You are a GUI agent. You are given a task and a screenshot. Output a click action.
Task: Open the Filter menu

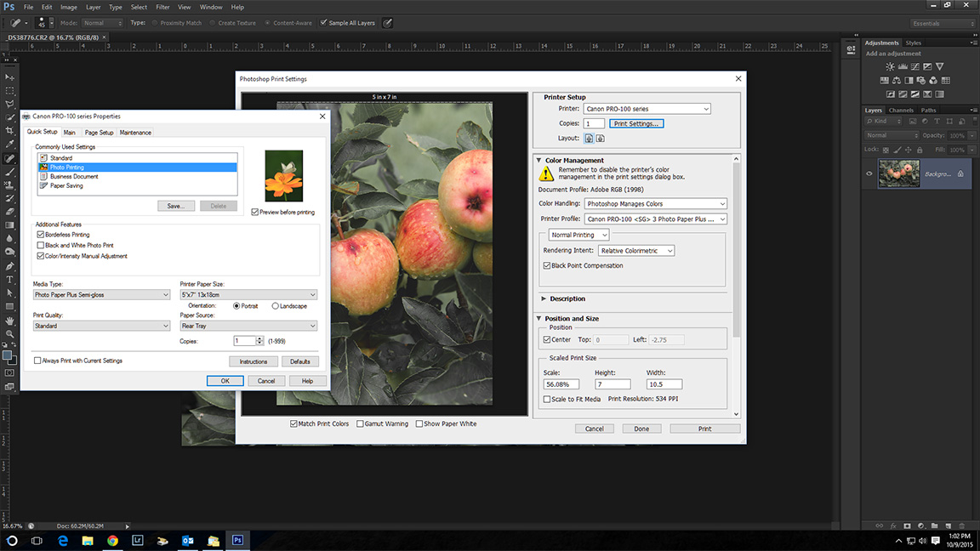[x=162, y=6]
